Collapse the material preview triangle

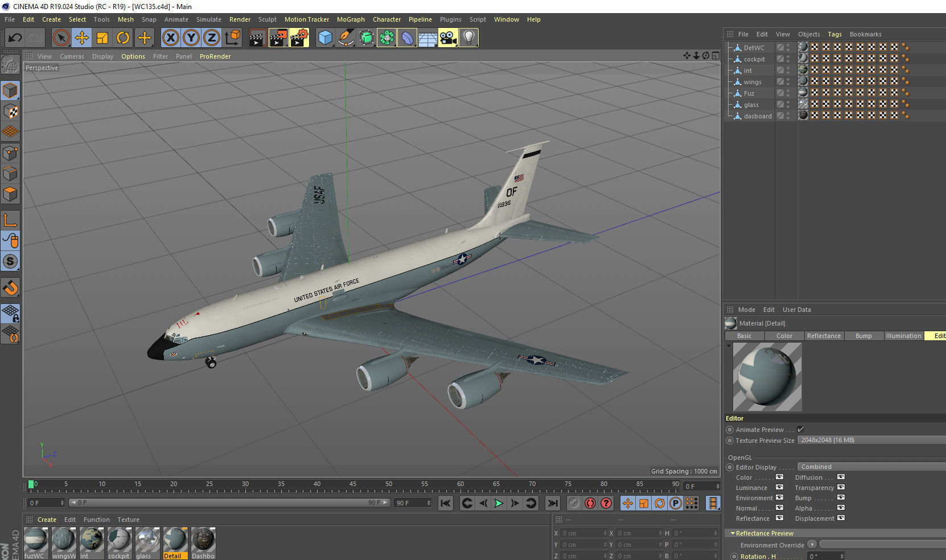tap(729, 345)
